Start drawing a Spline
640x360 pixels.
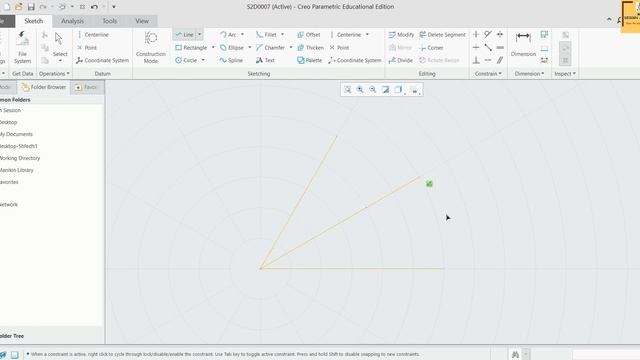tap(231, 60)
